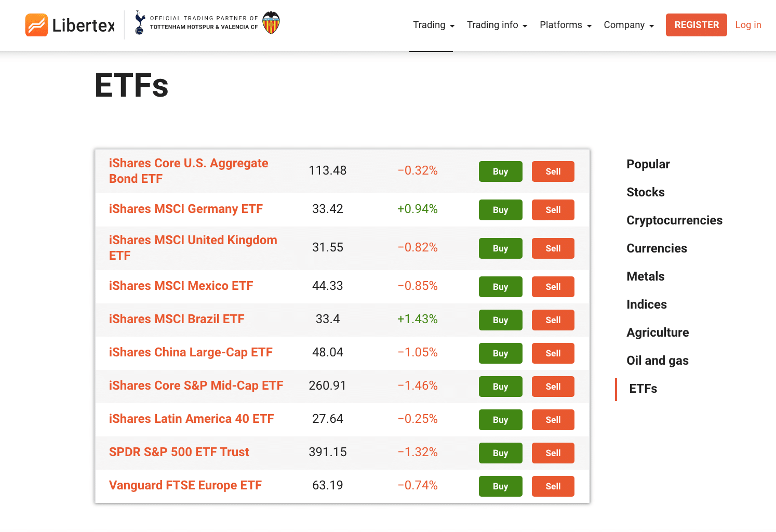This screenshot has height=532, width=776.
Task: Click the +1.43% change for Brazil ETF
Action: 418,319
